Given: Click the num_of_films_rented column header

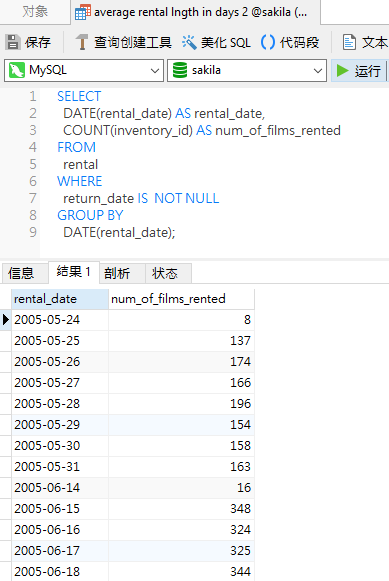Looking at the screenshot, I should [182, 299].
